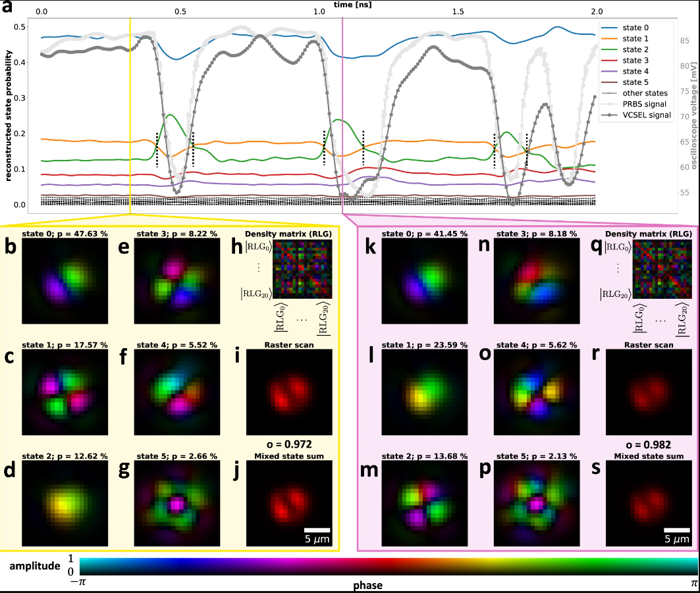
Task: Select the PRBS signal legend entry
Action: (x=634, y=104)
